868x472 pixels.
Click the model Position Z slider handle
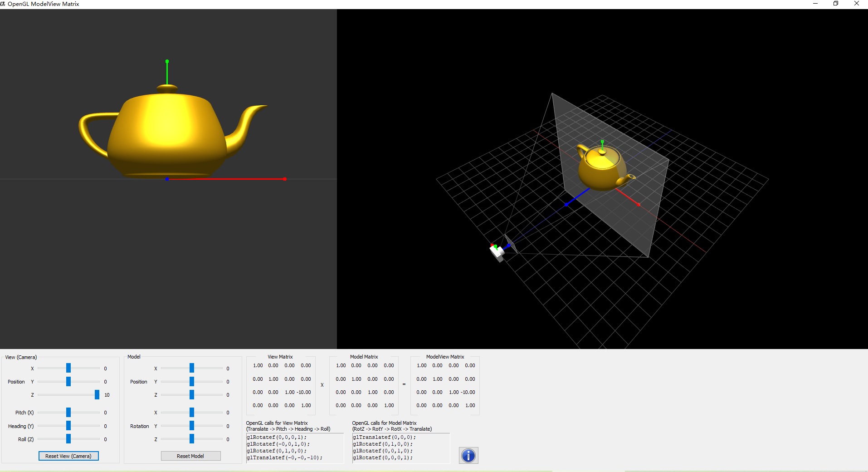(x=191, y=395)
